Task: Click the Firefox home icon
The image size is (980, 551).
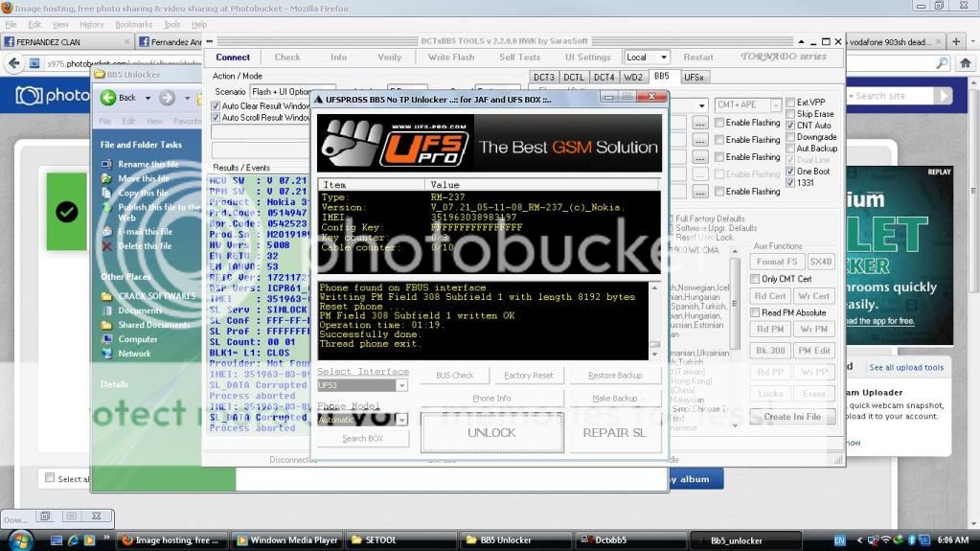Action: [x=966, y=63]
